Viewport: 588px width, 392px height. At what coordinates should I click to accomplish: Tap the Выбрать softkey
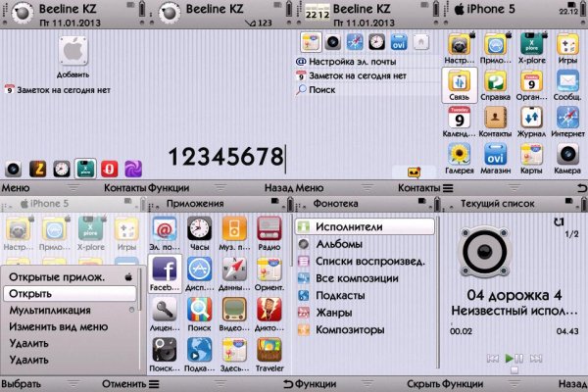(x=21, y=384)
